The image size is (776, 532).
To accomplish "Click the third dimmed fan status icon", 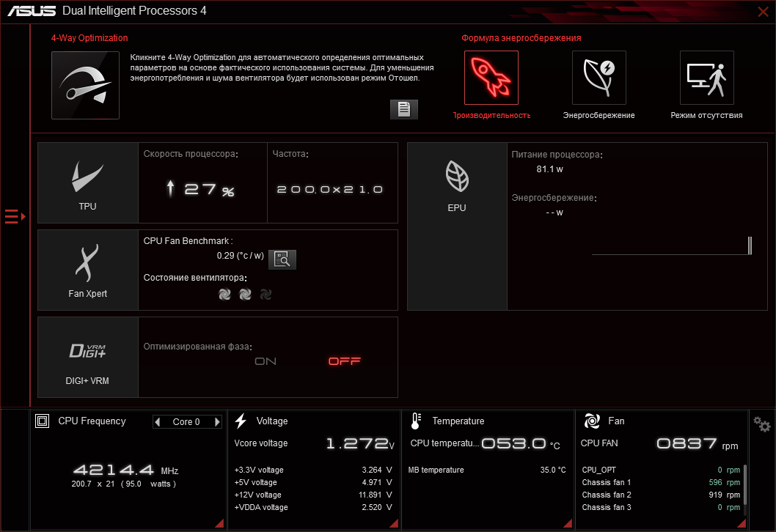I will click(266, 295).
